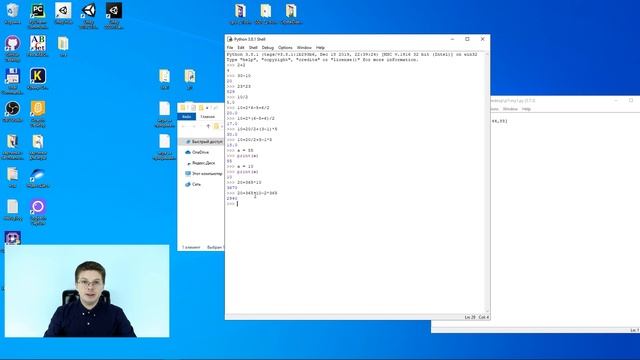Screen dimensions: 640x360
Task: Open Edit menu in Python Shell
Action: (x=241, y=48)
